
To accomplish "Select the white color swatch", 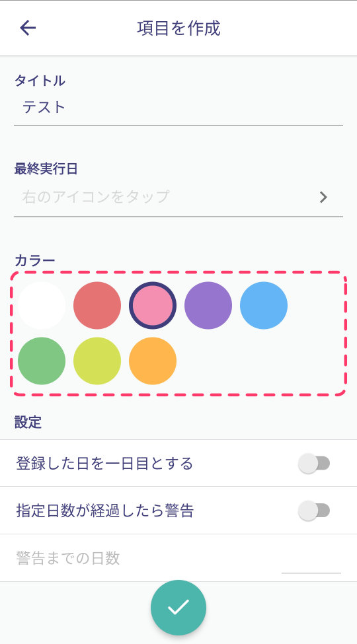I will pos(42,305).
